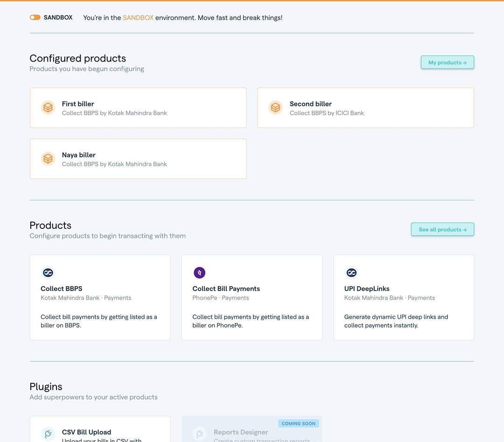Click the Reports Designer plug icon
Screen dimensions: 504x442
200,434
